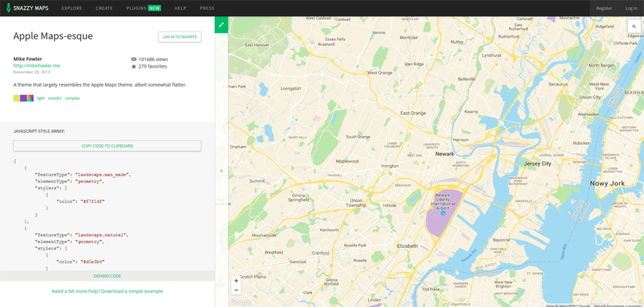Viewport: 644px width, 307px height.
Task: Collapse the side panel with the arrow
Action: 221,171
